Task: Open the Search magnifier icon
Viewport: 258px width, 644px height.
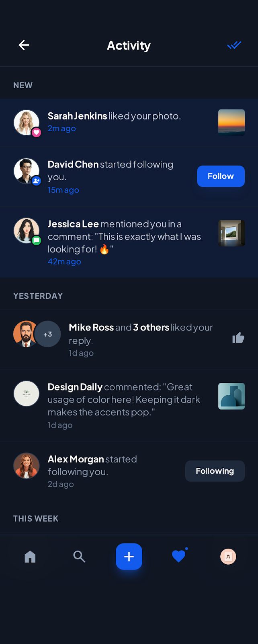Action: (79, 557)
